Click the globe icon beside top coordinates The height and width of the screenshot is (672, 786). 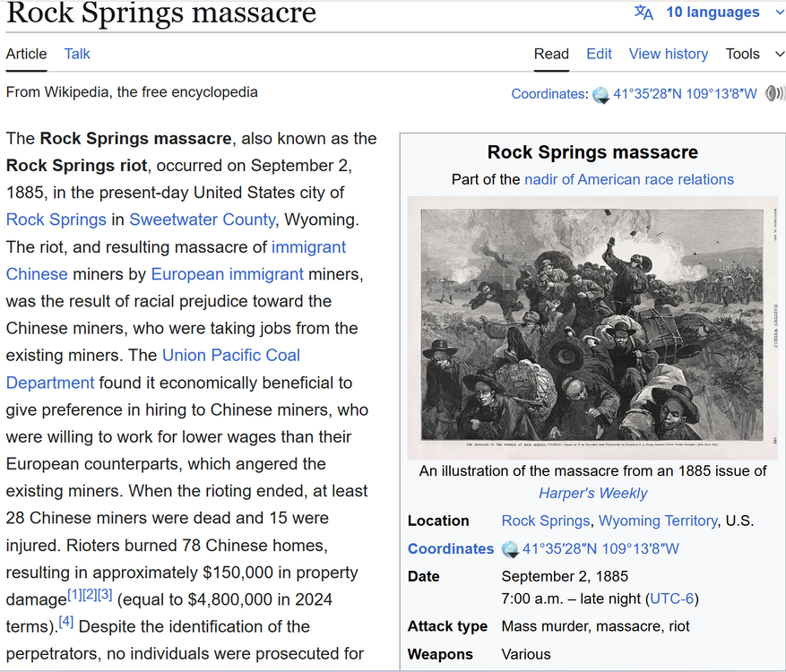click(600, 94)
